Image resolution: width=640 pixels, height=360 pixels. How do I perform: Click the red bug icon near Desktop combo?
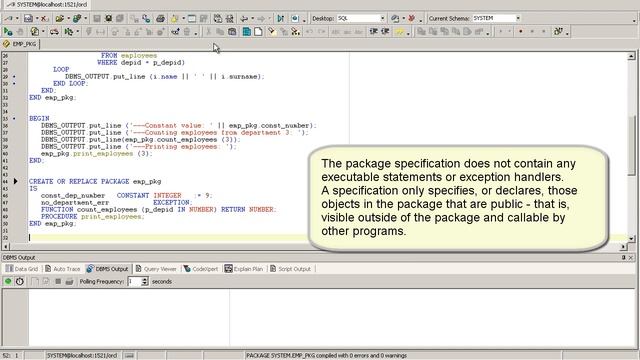412,18
